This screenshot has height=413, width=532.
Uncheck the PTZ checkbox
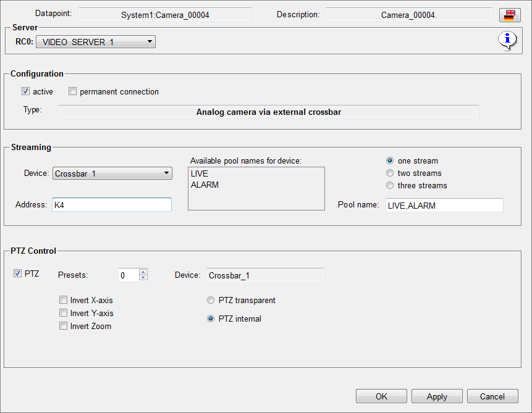pos(17,273)
